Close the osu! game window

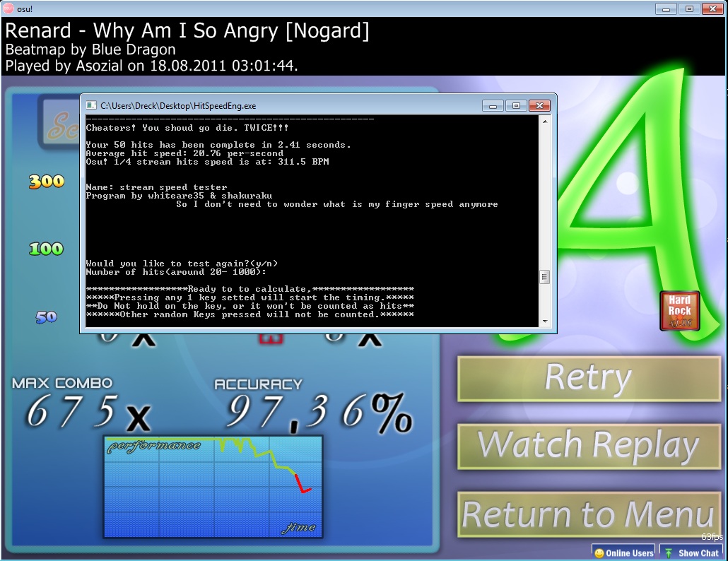point(712,8)
